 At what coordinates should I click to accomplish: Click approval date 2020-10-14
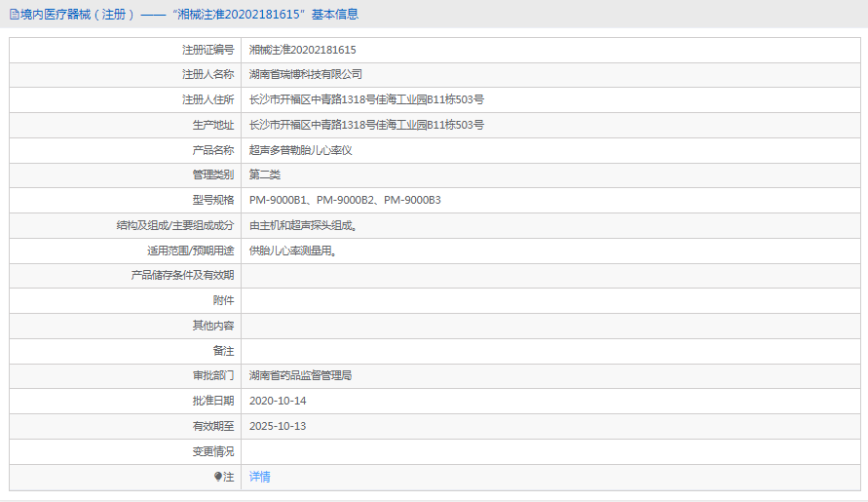click(x=278, y=401)
